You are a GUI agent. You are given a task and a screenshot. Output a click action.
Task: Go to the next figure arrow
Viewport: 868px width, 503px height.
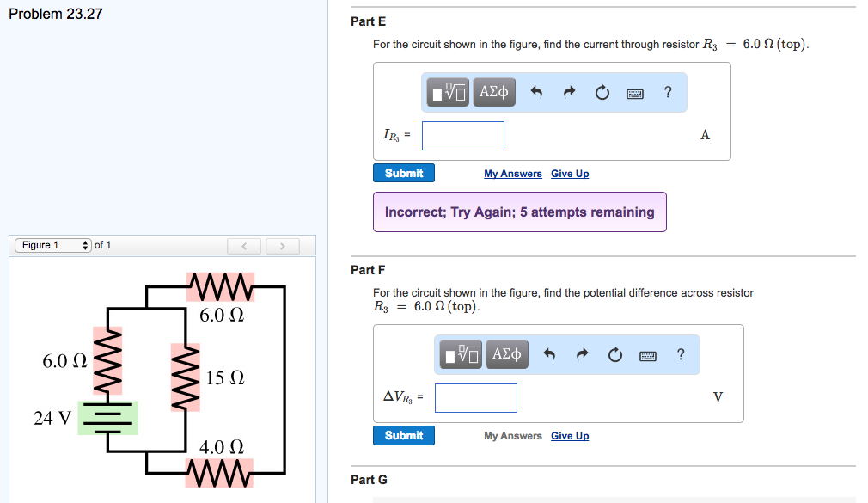click(283, 246)
